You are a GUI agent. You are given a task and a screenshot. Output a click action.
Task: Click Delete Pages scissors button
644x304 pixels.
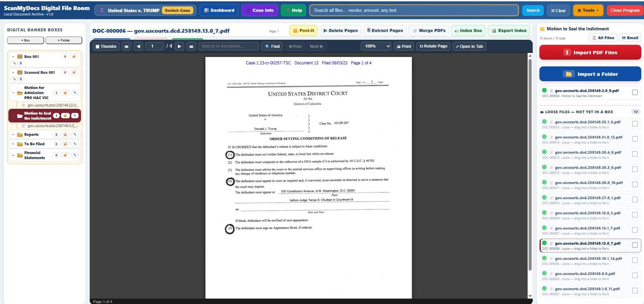point(340,30)
